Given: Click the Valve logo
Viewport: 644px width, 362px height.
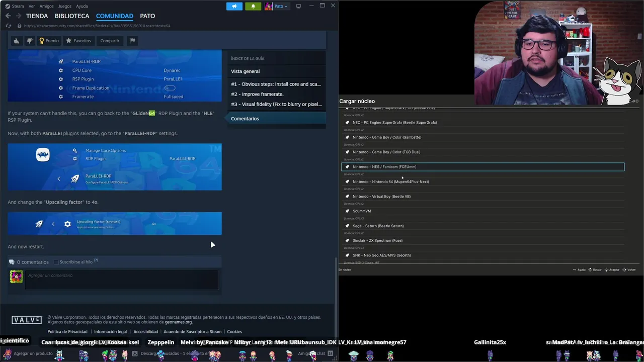Looking at the screenshot, I should point(27,320).
